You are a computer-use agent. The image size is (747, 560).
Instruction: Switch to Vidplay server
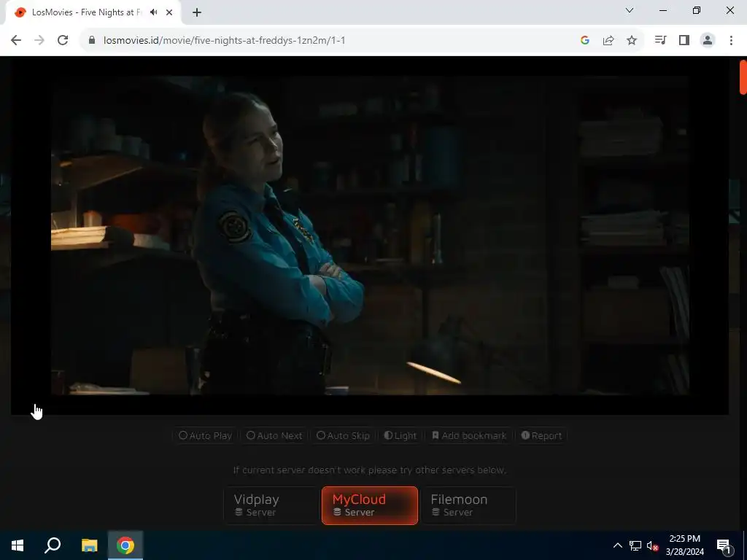pos(270,505)
